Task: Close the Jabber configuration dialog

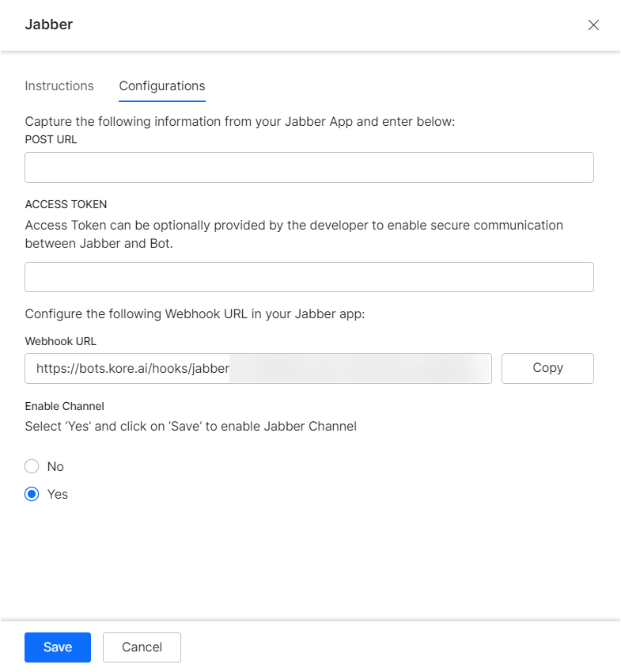Action: tap(593, 25)
